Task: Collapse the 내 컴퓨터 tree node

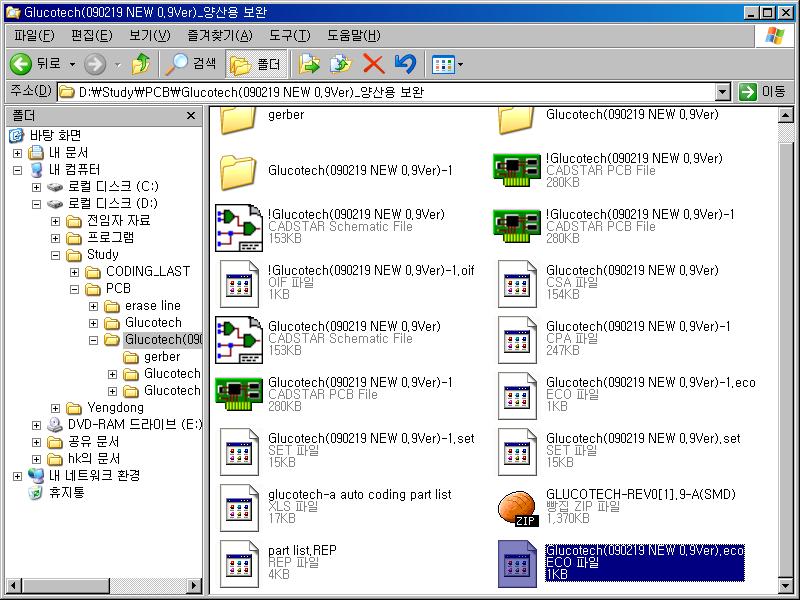Action: (17, 170)
